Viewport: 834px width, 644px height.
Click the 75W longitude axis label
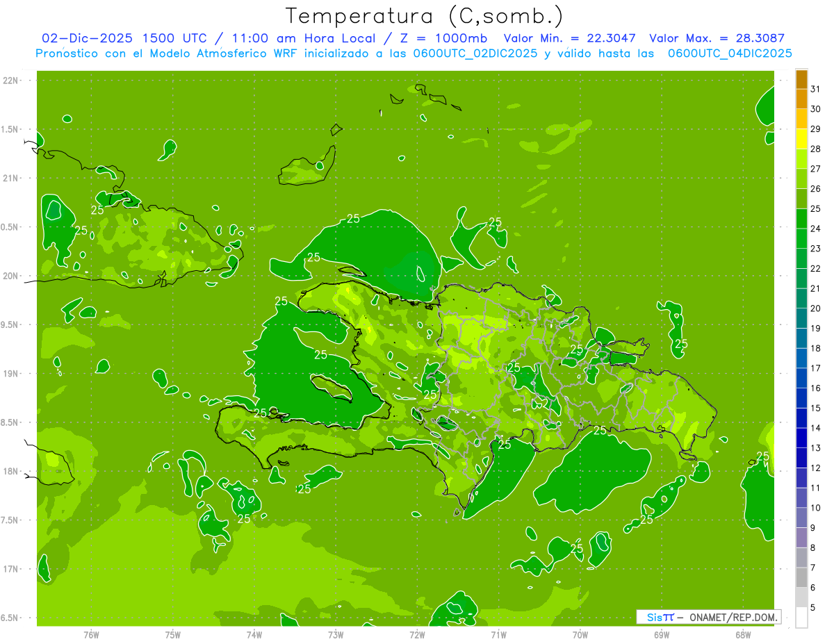(x=173, y=635)
